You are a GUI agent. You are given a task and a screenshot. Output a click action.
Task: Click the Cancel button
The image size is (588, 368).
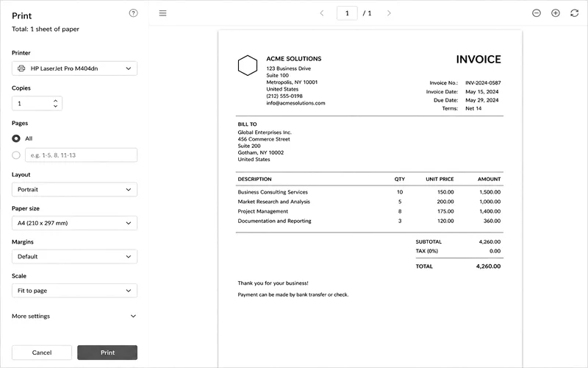click(42, 353)
